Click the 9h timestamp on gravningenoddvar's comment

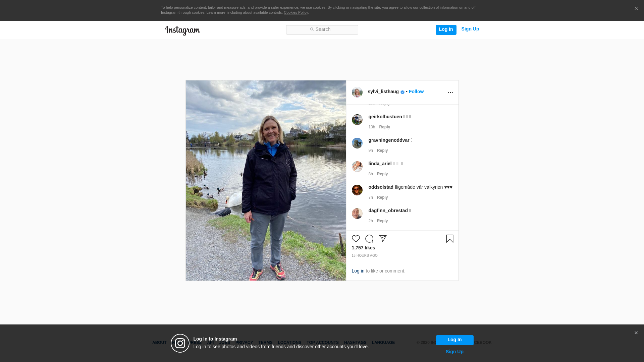coord(371,150)
